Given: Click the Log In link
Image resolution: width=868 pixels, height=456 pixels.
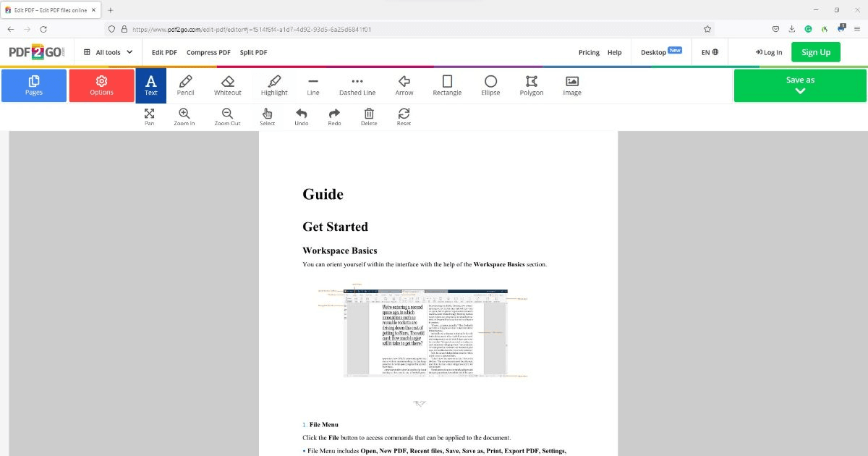Looking at the screenshot, I should pyautogui.click(x=768, y=52).
